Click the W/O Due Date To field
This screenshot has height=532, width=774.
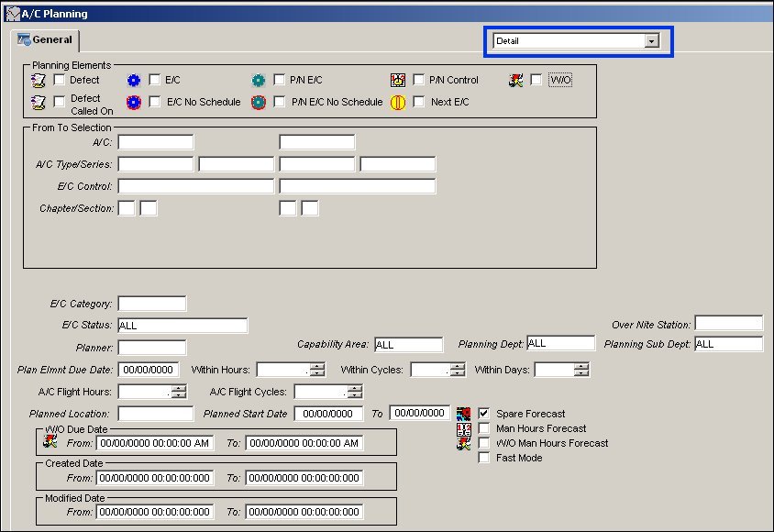[x=304, y=443]
